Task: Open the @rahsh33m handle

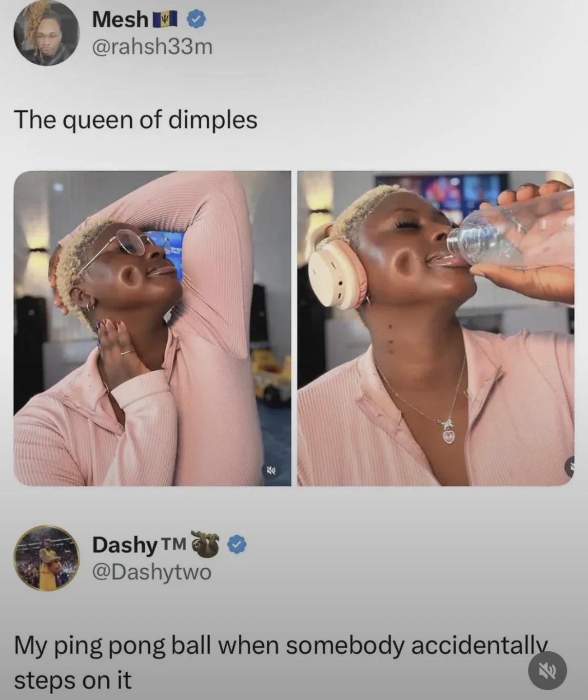Action: (x=152, y=46)
